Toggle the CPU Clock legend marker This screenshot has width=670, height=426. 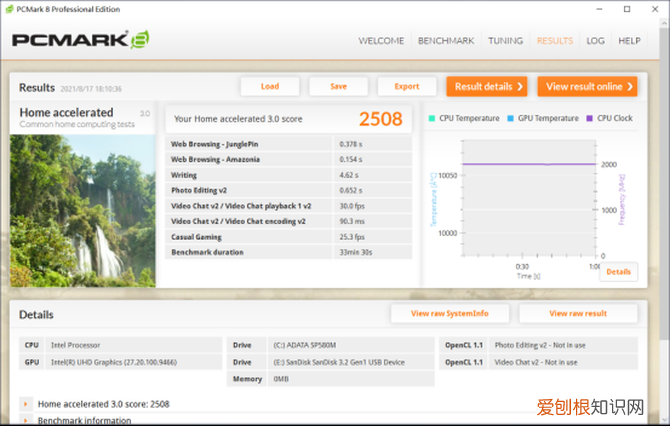pyautogui.click(x=590, y=118)
